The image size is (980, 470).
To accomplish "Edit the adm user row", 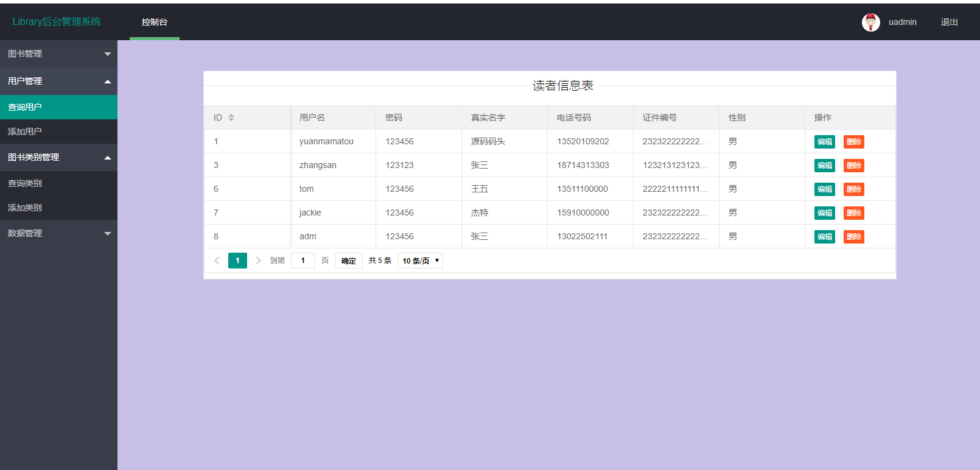I will pyautogui.click(x=825, y=237).
